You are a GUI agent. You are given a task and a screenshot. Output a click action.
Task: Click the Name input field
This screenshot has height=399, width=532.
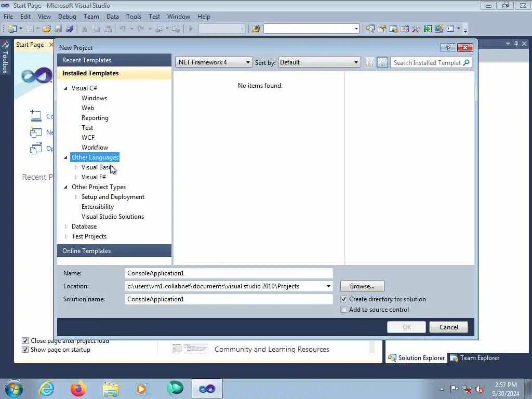pos(229,273)
